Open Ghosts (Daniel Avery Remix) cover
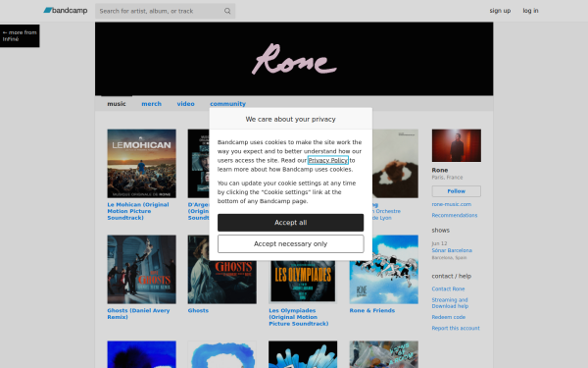588x368 pixels. coord(142,270)
